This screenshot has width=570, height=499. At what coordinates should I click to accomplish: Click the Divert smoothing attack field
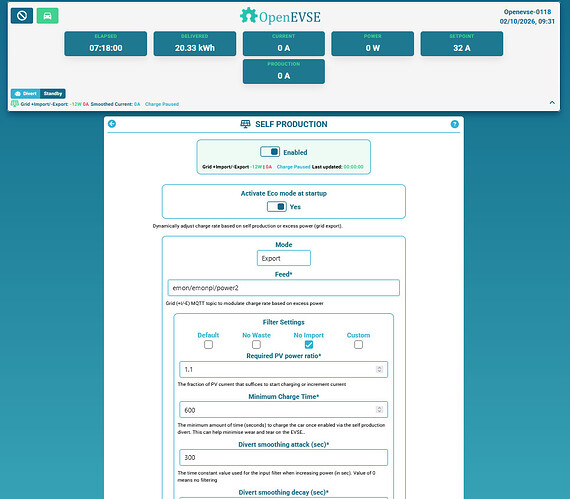click(284, 458)
